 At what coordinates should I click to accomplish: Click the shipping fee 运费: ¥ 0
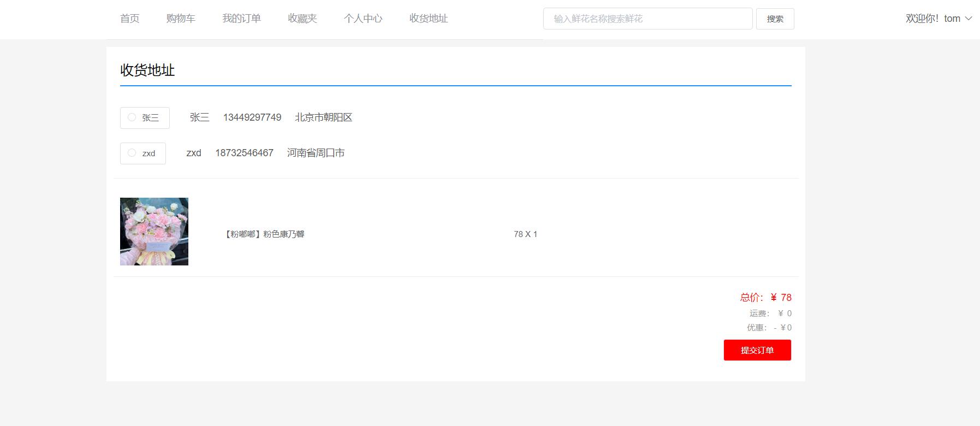(770, 313)
